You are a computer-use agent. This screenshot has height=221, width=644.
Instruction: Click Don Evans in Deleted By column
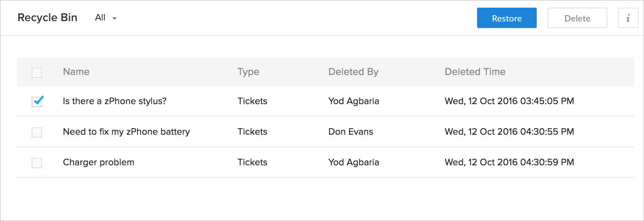click(x=351, y=132)
